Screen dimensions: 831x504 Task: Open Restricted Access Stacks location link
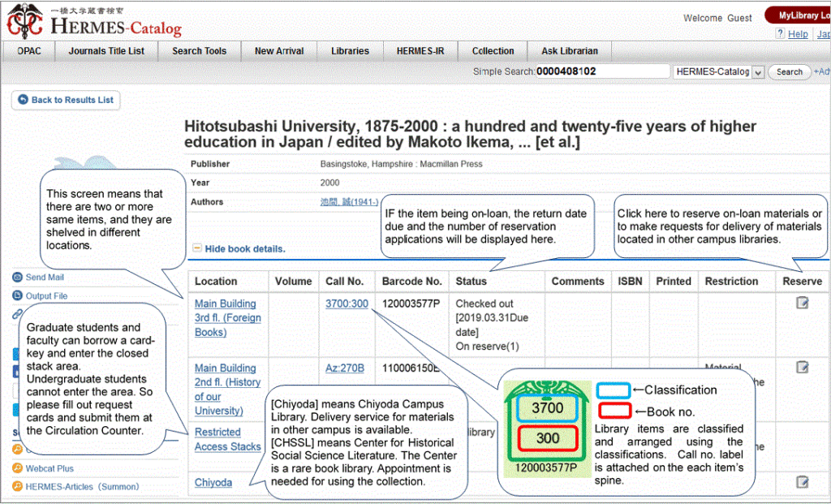pyautogui.click(x=228, y=439)
